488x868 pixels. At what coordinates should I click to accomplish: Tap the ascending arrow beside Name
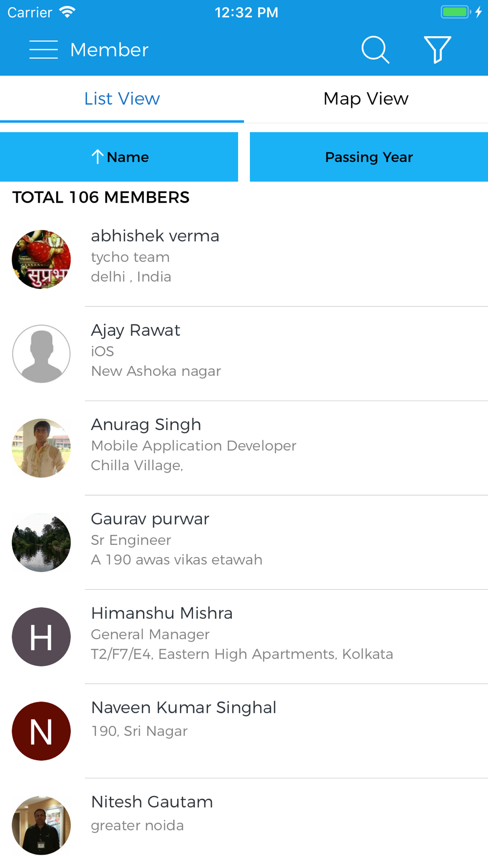[97, 157]
